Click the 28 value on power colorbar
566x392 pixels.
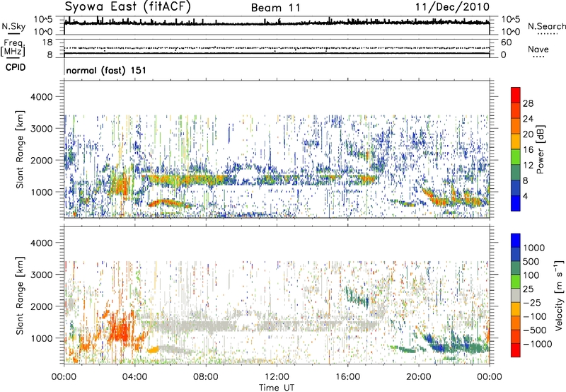[528, 103]
